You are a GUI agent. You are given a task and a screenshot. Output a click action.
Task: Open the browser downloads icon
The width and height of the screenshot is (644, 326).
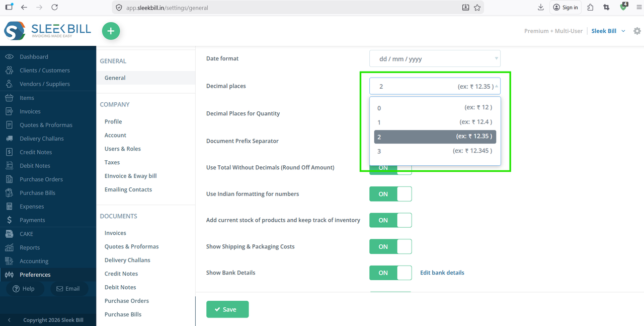541,7
